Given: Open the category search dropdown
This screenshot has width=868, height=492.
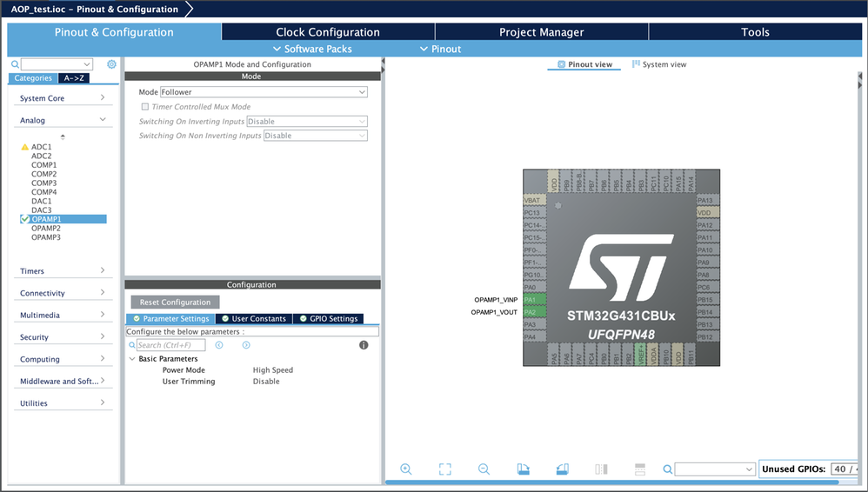Looking at the screenshot, I should [87, 64].
